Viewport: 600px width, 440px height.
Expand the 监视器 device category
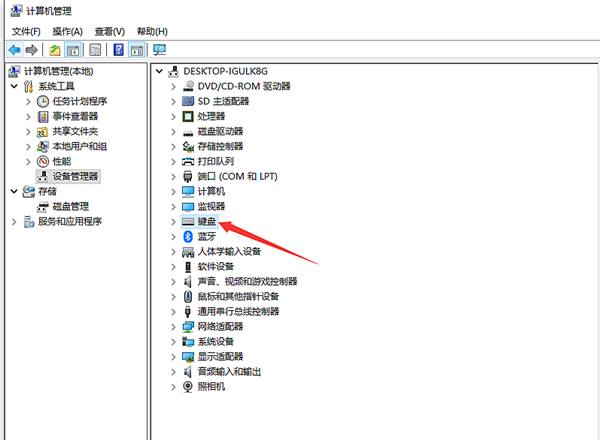[173, 207]
